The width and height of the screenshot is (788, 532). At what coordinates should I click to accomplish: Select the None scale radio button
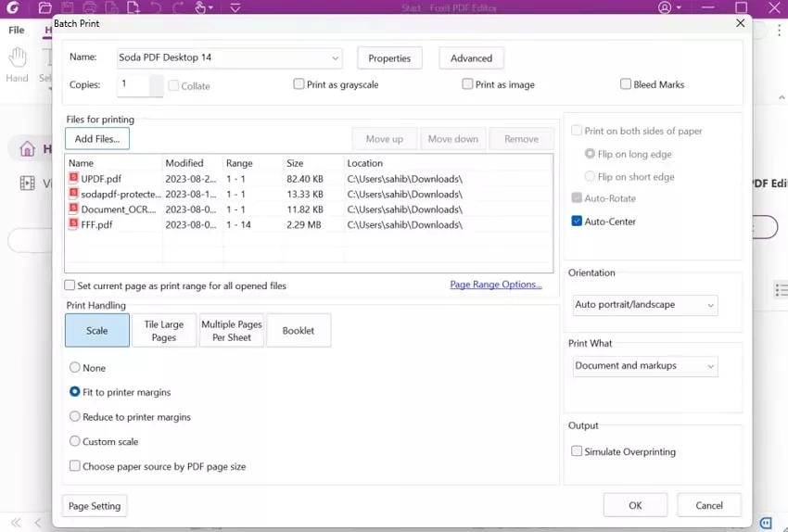74,367
